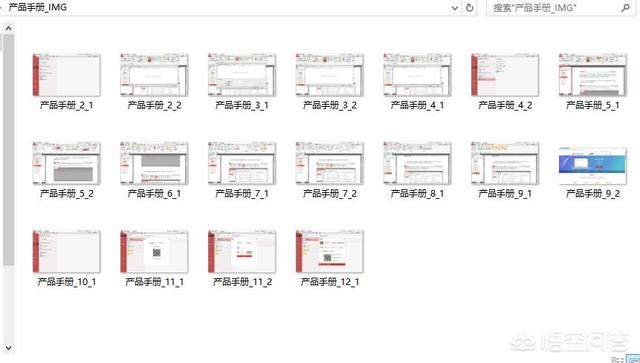Click the scrollbar down arrow
640x363 pixels.
(x=8, y=348)
